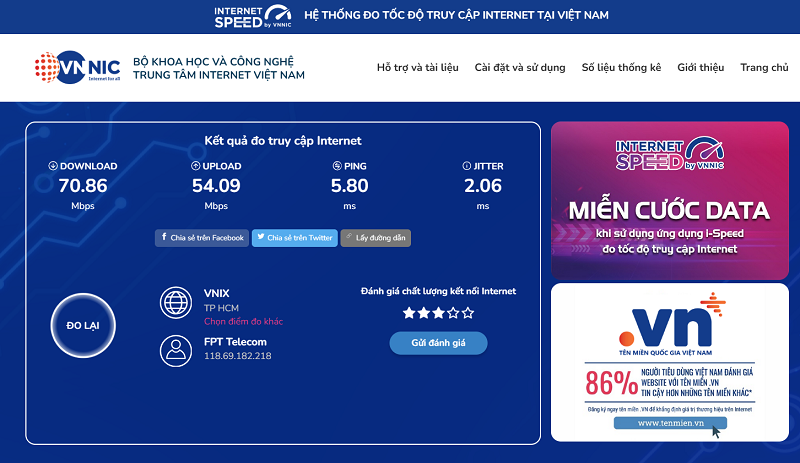
Task: Open the .vn tên miền quốc gia advertisement
Action: tap(670, 362)
